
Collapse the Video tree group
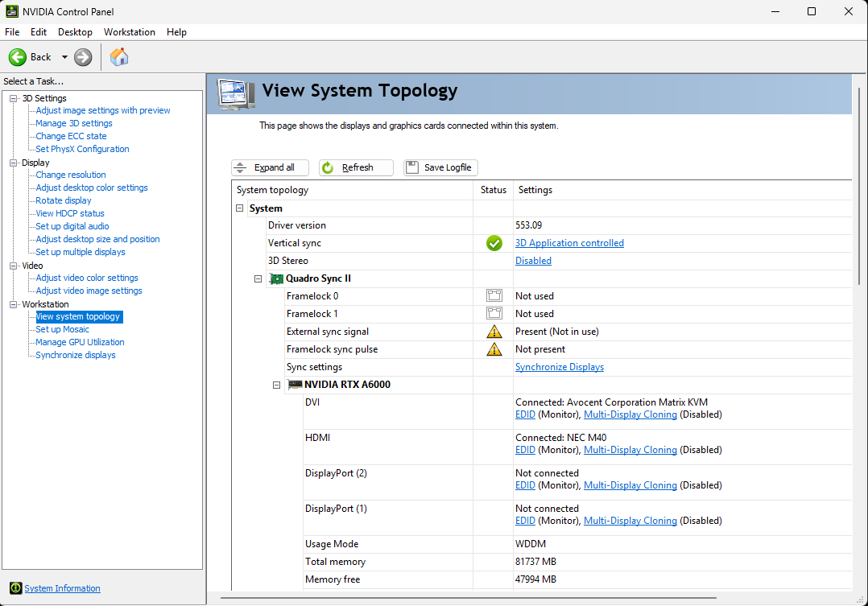pyautogui.click(x=13, y=266)
